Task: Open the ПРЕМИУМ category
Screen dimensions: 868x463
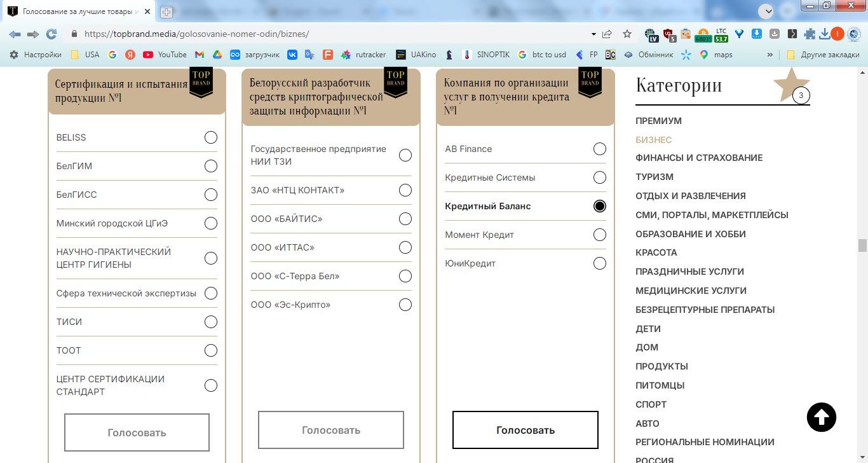Action: coord(658,121)
